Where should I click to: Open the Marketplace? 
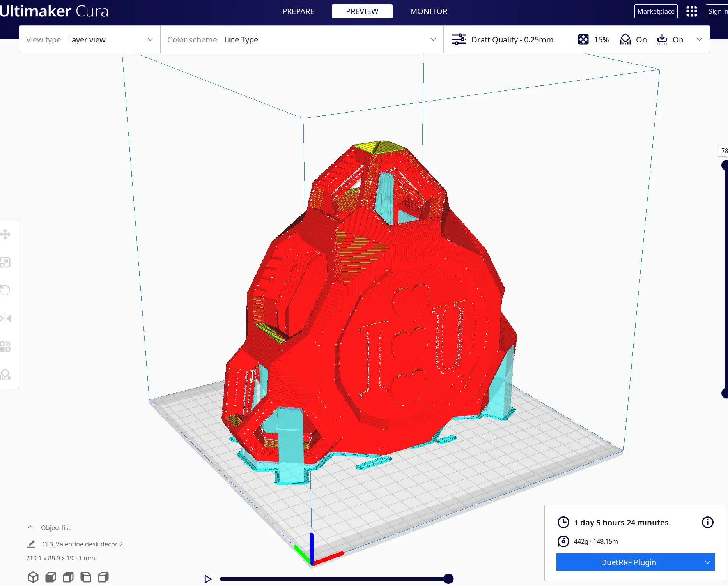pos(656,11)
